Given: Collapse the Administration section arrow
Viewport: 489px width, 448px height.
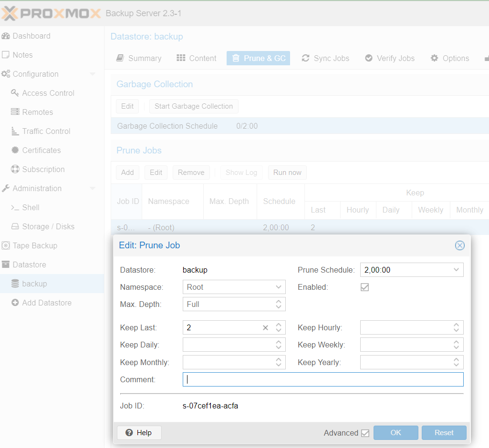Looking at the screenshot, I should pos(92,188).
